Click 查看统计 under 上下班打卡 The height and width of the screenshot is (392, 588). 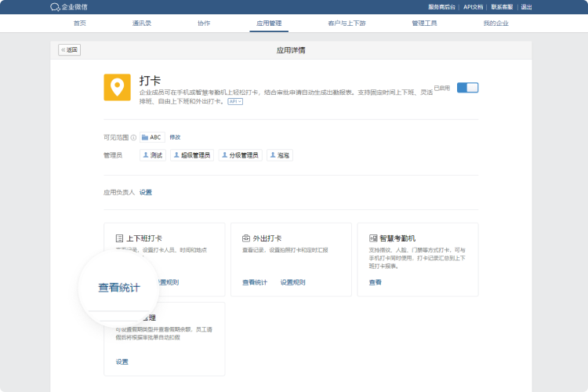119,288
